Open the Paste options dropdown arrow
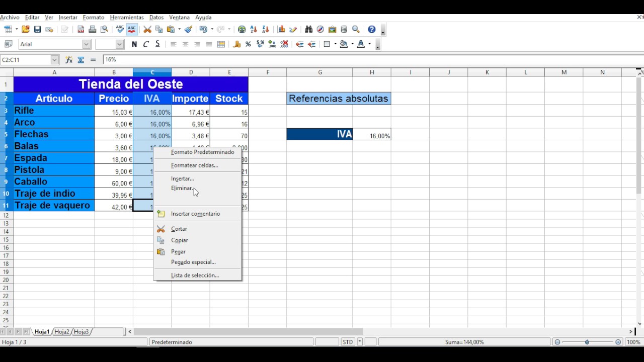 pos(179,30)
